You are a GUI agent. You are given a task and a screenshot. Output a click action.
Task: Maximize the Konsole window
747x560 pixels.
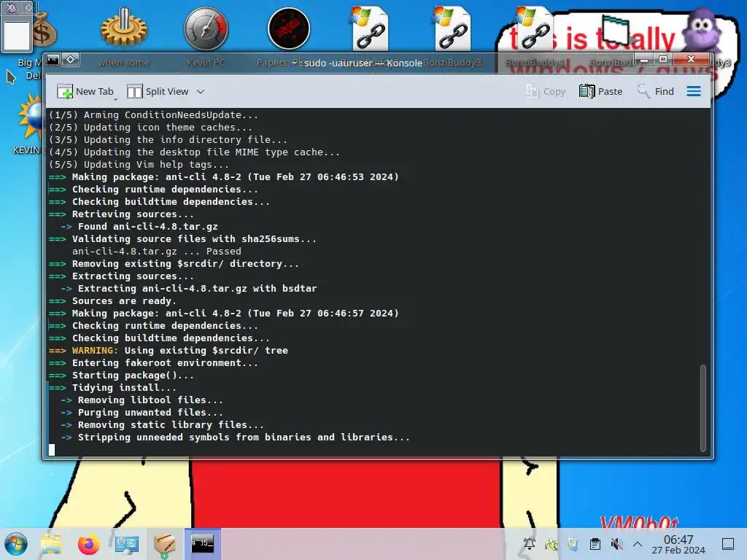(x=663, y=60)
